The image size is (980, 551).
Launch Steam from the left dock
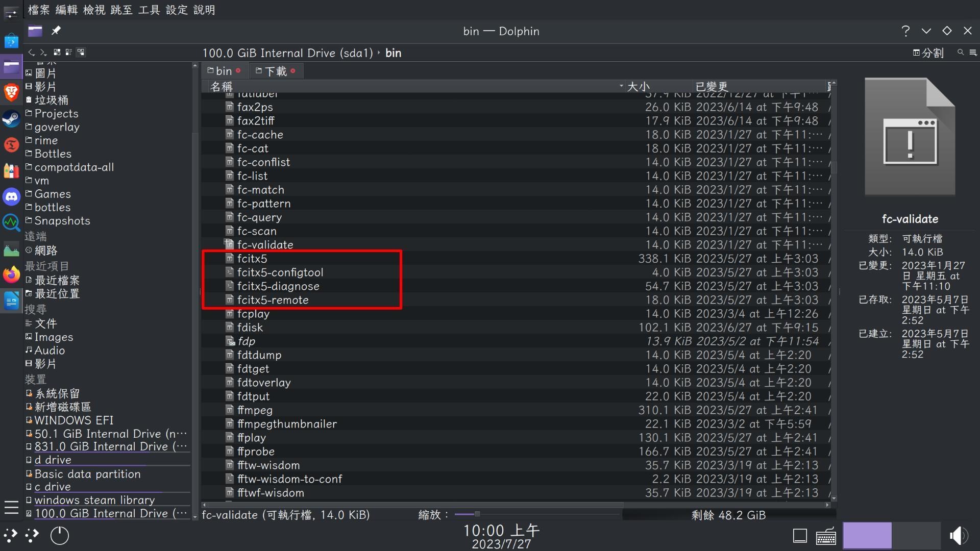tap(11, 118)
